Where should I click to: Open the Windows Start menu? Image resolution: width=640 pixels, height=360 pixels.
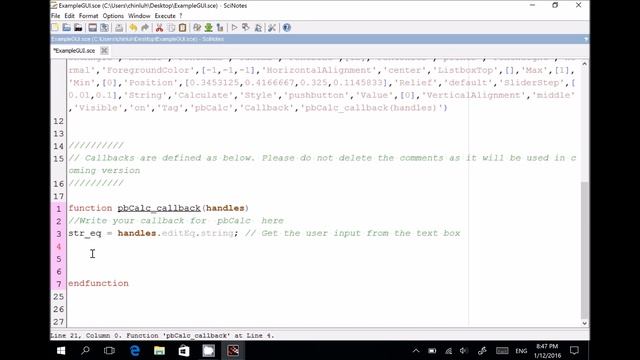tap(61, 351)
